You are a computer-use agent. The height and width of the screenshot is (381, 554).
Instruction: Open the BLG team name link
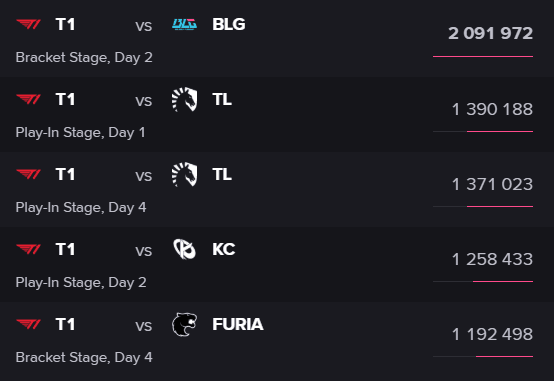[x=229, y=24]
